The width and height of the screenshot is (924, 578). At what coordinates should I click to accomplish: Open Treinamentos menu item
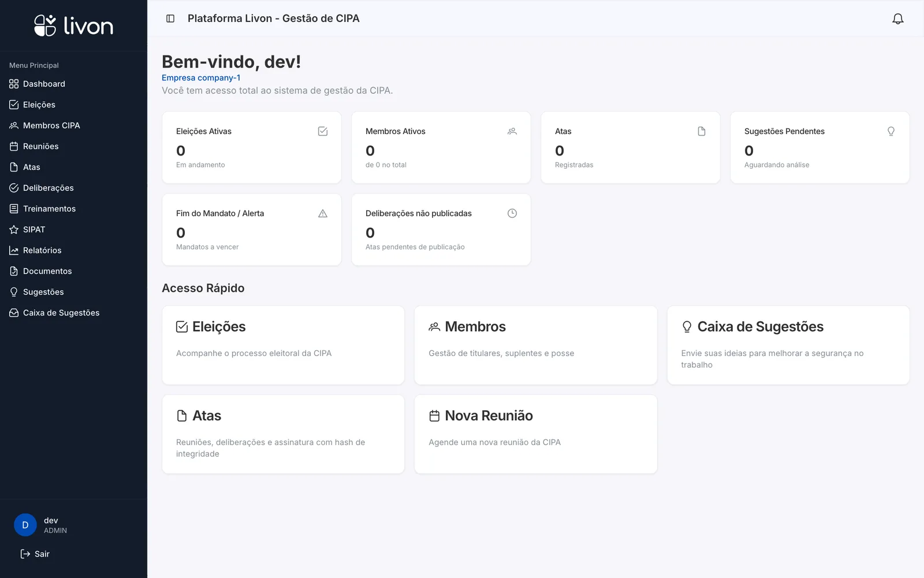coord(73,209)
